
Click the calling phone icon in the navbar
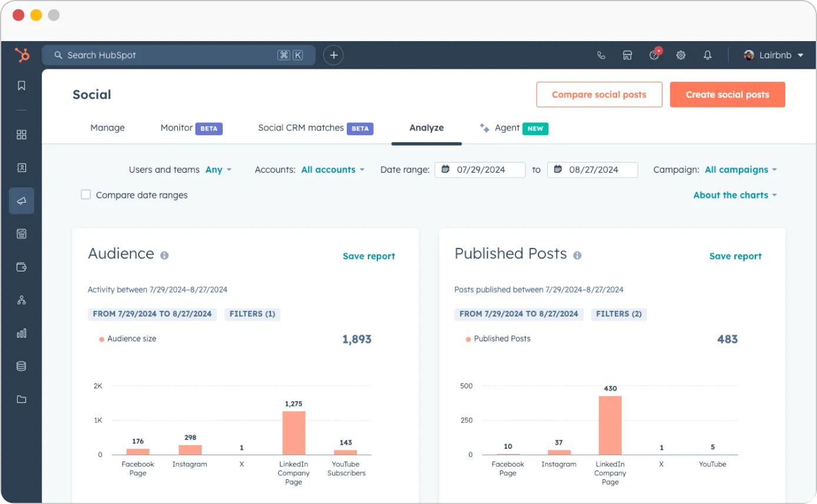[x=601, y=55]
